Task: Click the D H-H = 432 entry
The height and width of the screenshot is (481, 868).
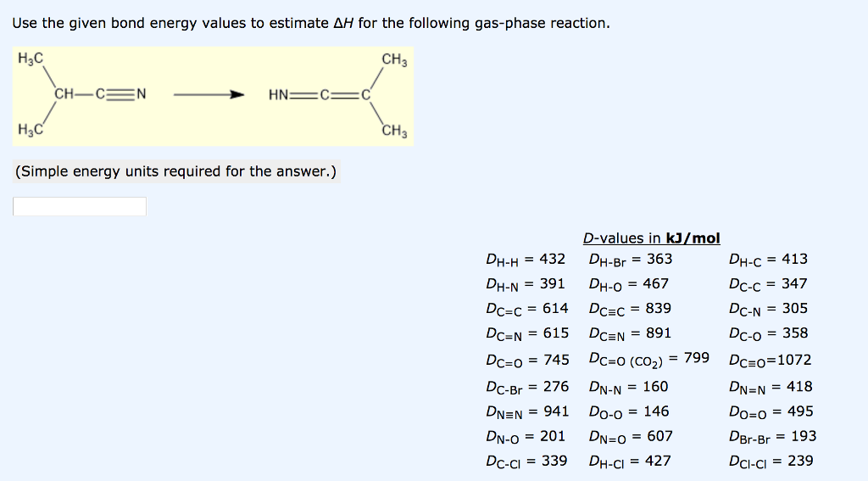Action: tap(526, 260)
